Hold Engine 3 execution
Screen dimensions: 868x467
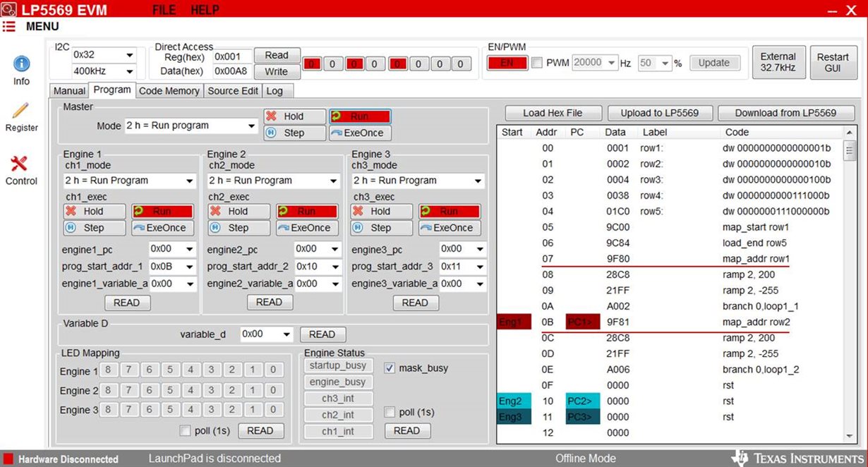tap(382, 211)
